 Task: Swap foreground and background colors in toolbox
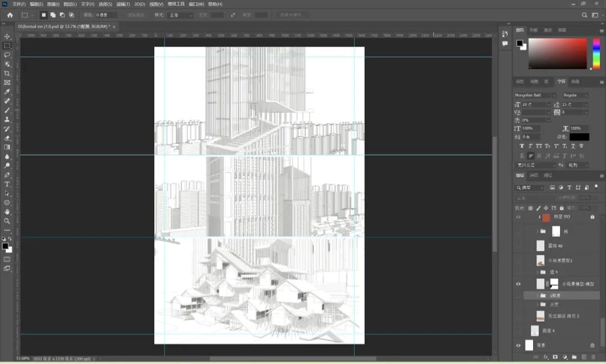coord(10,239)
